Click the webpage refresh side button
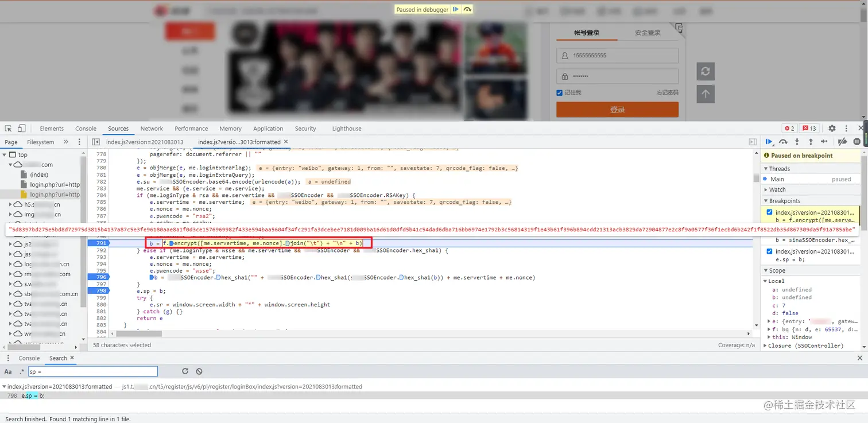Image resolution: width=868 pixels, height=423 pixels. point(706,72)
